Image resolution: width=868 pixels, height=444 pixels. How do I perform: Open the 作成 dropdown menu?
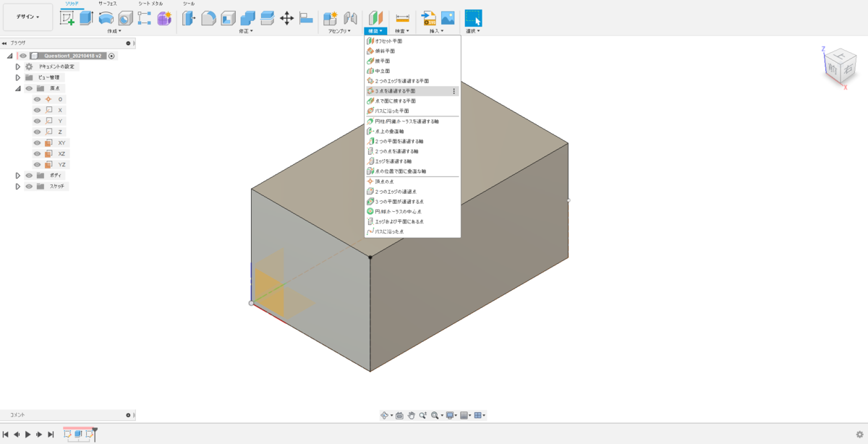tap(114, 31)
